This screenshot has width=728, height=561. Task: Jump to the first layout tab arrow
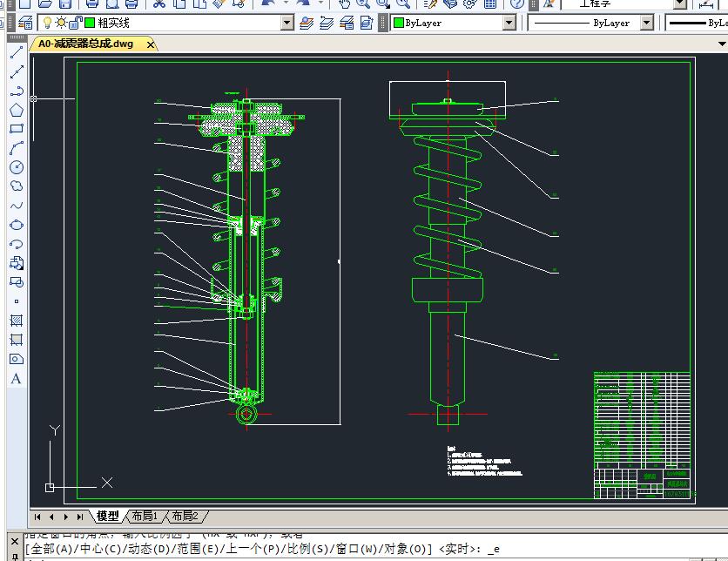point(39,517)
